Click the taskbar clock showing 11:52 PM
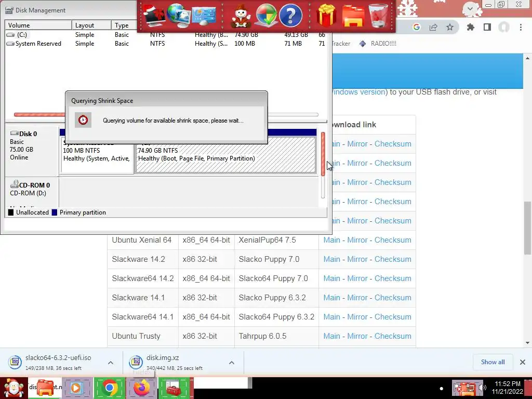Image resolution: width=532 pixels, height=399 pixels. [x=507, y=388]
